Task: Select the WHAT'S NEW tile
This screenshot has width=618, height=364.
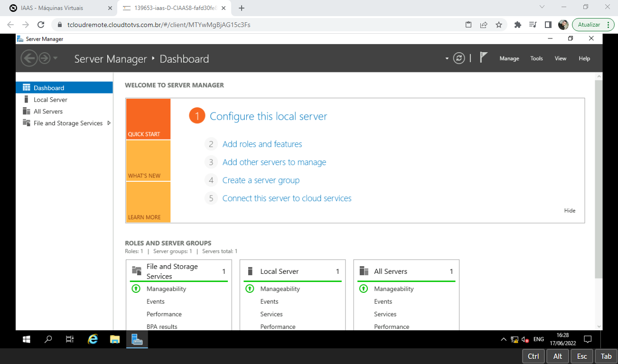Action: (x=148, y=160)
